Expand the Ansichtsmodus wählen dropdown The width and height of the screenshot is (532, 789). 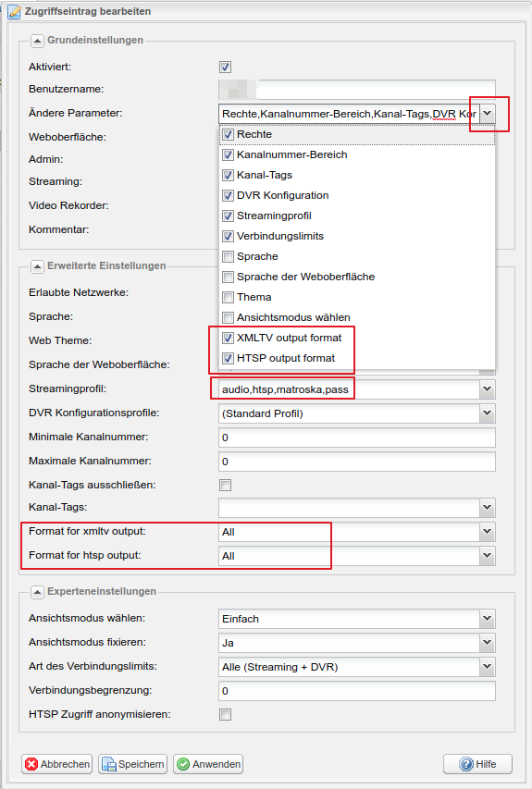click(488, 619)
